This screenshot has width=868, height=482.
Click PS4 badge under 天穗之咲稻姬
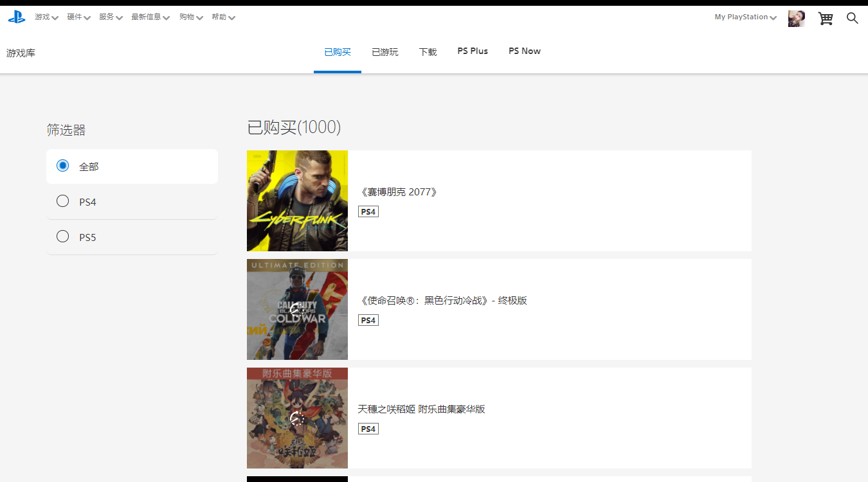click(x=368, y=429)
